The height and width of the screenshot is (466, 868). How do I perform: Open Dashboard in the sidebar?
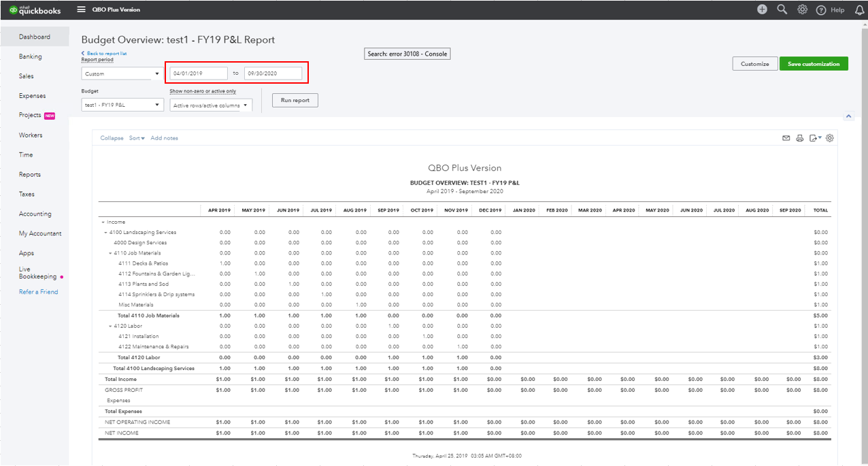[x=34, y=37]
